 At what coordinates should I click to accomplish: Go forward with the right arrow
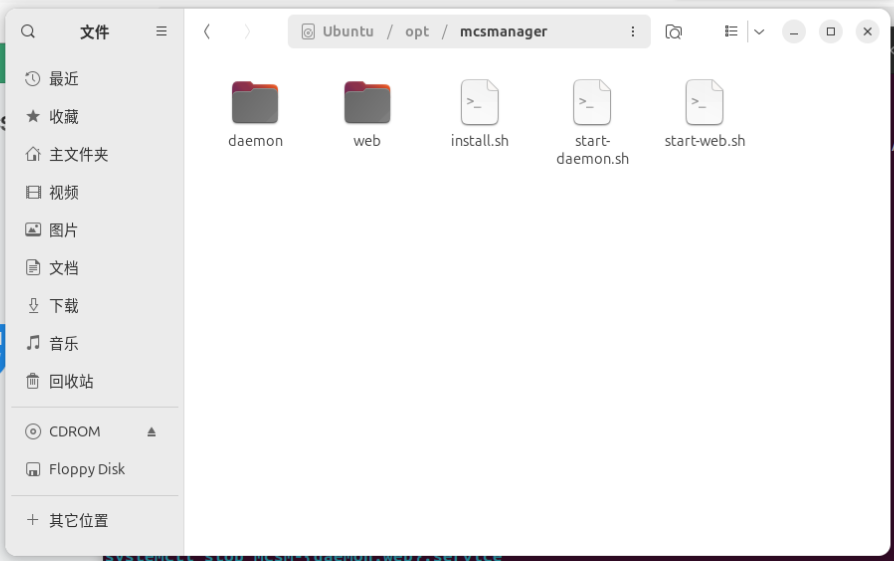[x=247, y=31]
